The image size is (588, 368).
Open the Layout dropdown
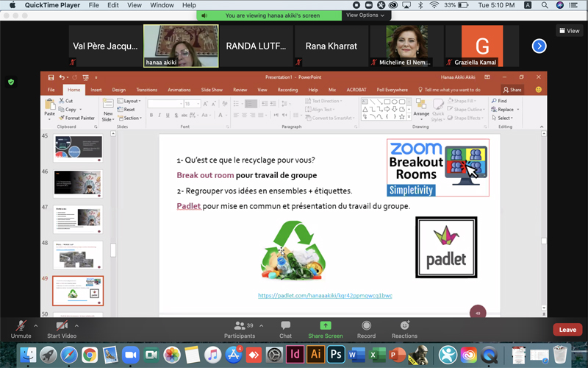(129, 101)
